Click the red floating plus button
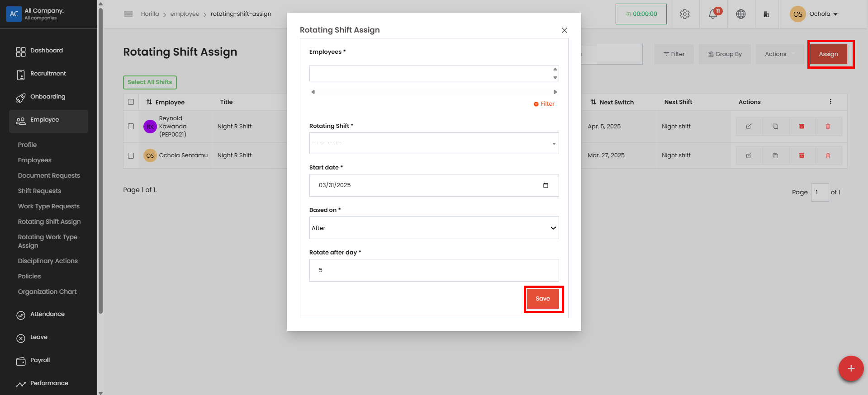The image size is (868, 395). 850,368
